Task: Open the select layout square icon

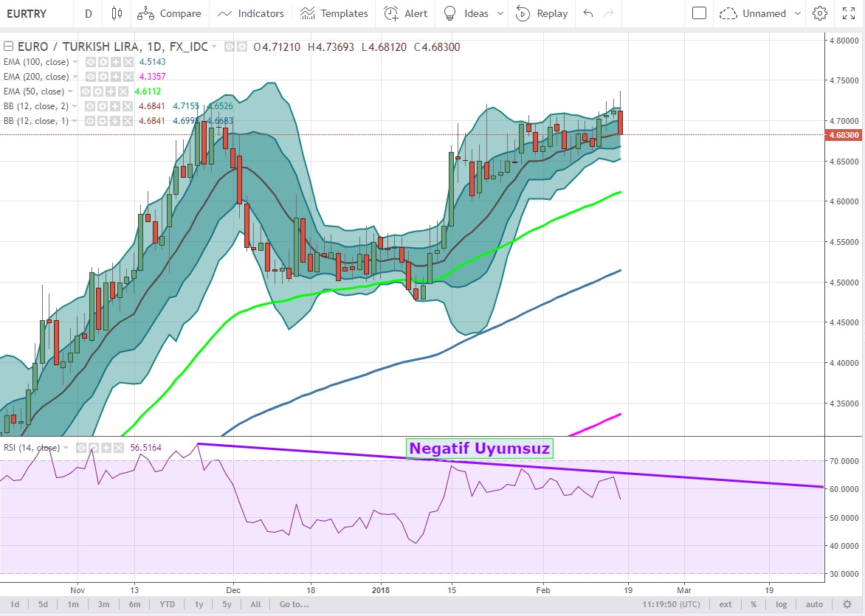Action: point(699,13)
